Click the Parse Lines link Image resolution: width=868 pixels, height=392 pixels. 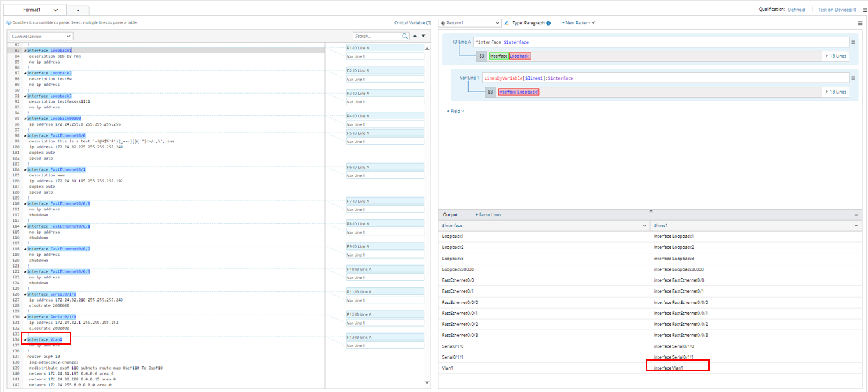488,214
